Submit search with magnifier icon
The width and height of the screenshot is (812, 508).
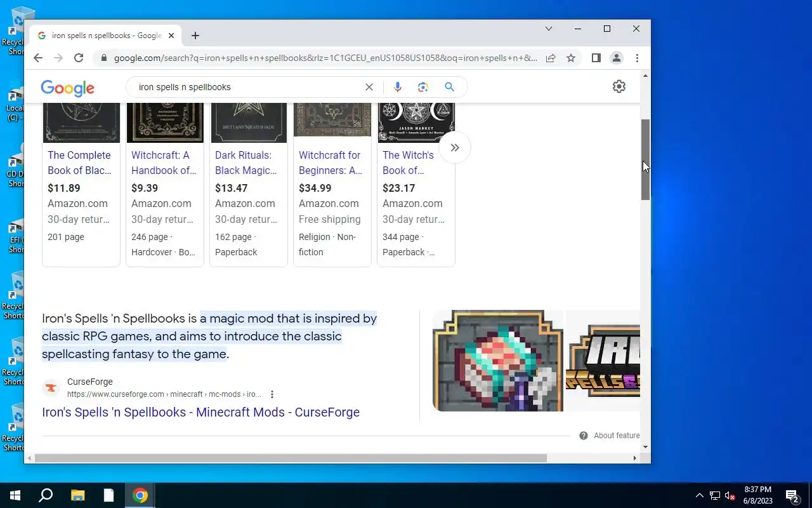(x=450, y=87)
